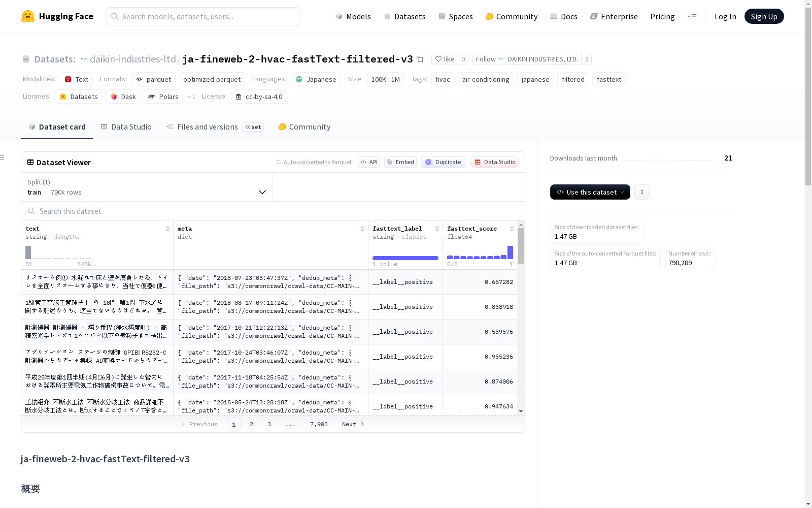Open the red Data Studio button

(x=495, y=162)
